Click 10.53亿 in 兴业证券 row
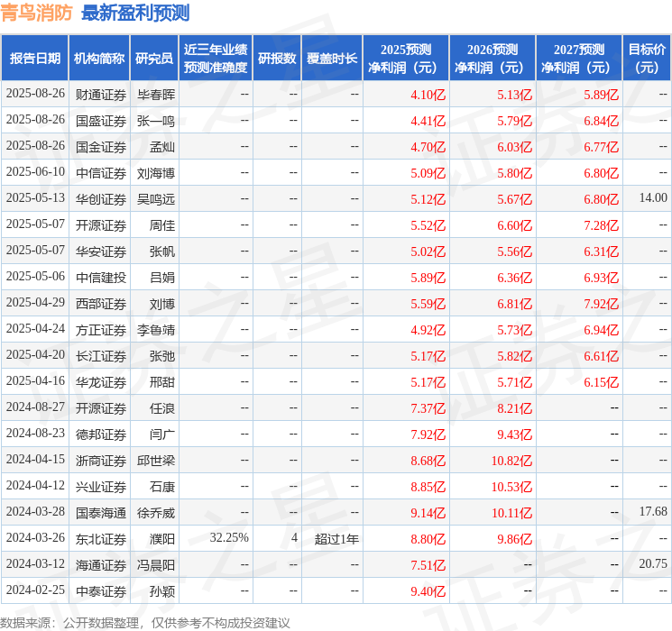Viewport: 672px width, 631px height. click(x=511, y=487)
